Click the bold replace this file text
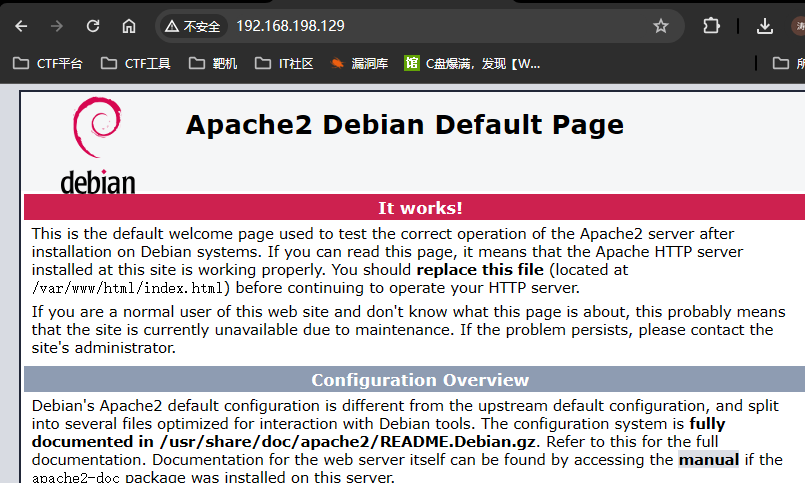 (x=480, y=270)
